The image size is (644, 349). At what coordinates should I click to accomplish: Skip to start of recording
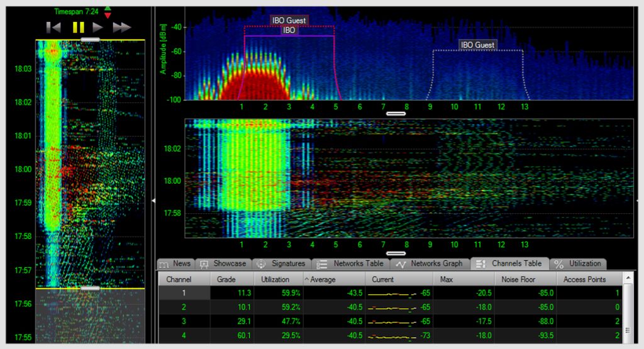[54, 27]
